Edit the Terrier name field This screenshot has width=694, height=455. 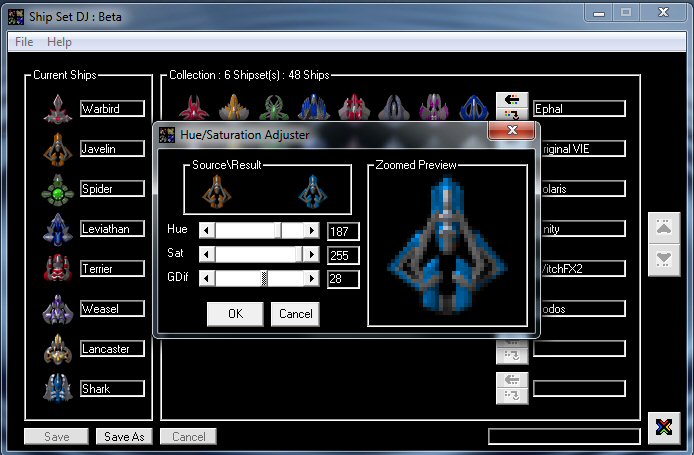112,269
